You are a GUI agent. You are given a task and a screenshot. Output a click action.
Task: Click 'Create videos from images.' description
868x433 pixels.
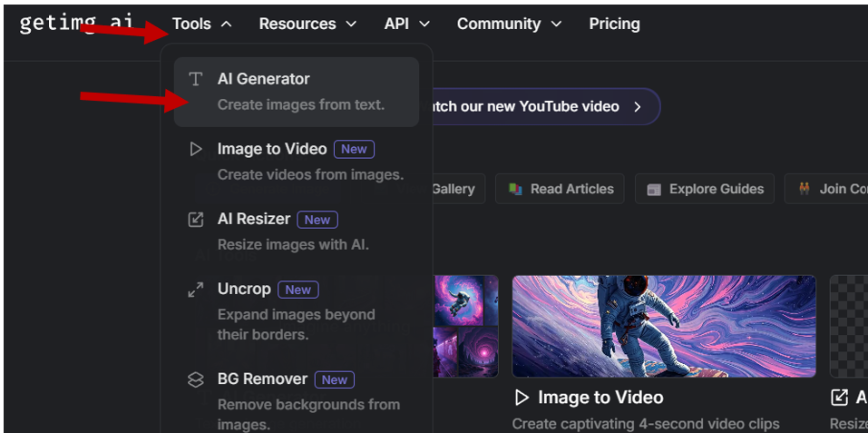pos(310,174)
